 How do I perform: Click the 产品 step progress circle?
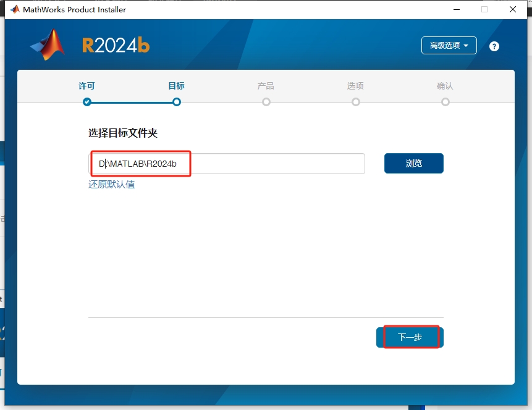tap(266, 102)
